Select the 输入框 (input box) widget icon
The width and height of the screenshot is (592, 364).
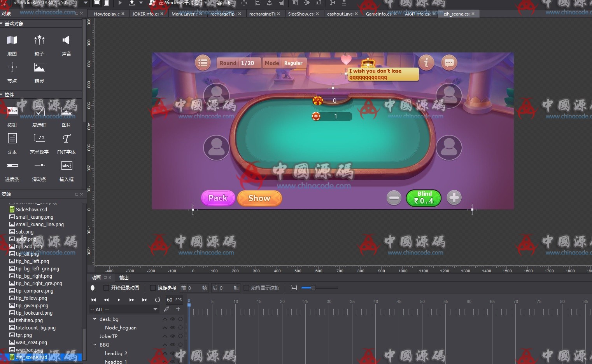click(67, 165)
